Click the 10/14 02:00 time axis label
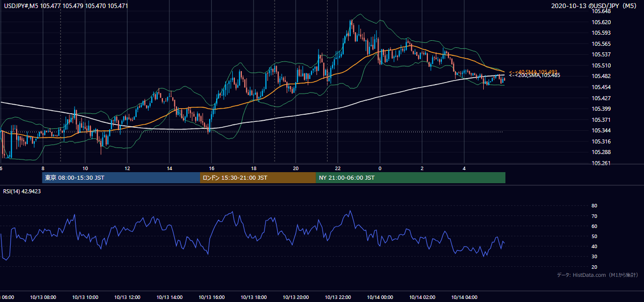 coord(422,297)
